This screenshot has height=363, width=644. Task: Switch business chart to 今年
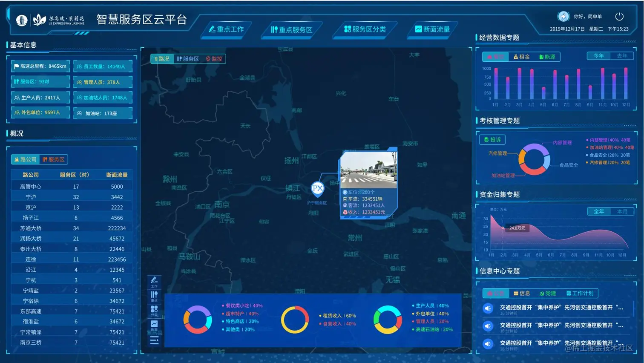pyautogui.click(x=598, y=56)
